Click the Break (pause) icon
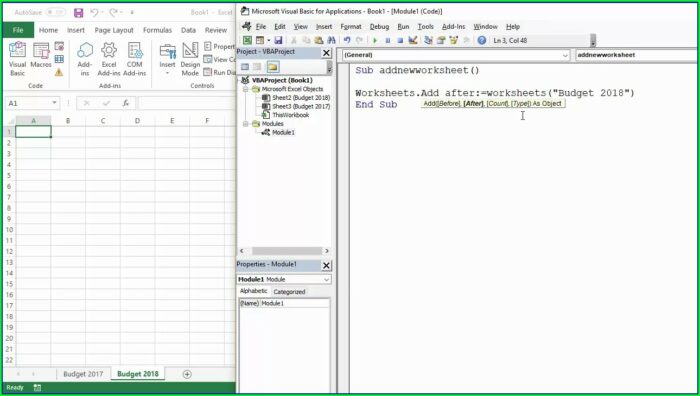700x396 pixels. pyautogui.click(x=388, y=40)
